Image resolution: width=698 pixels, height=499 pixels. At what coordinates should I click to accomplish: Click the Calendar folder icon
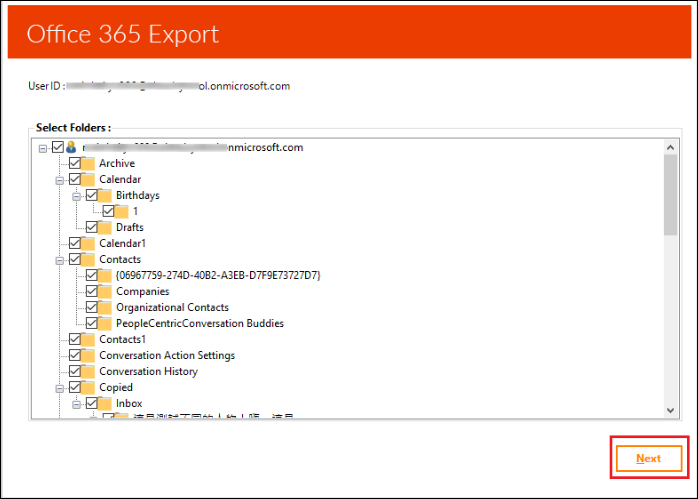pos(88,180)
